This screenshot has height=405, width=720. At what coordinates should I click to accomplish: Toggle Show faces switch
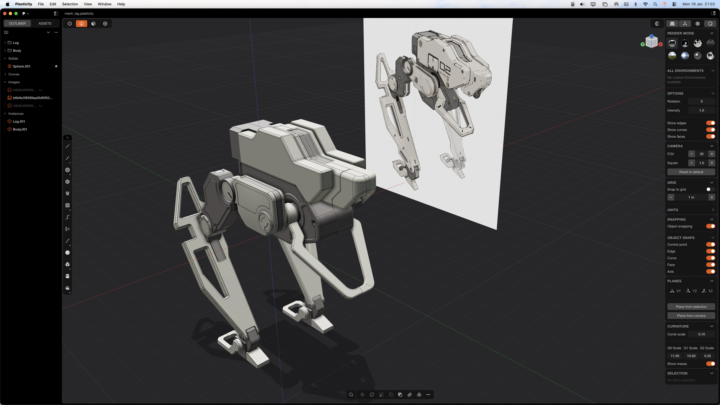[x=710, y=136]
